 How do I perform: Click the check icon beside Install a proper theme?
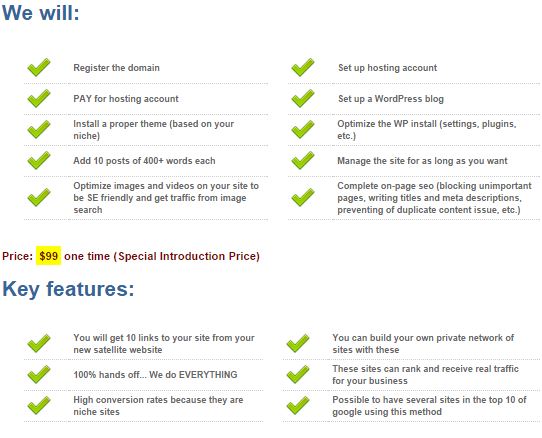[39, 129]
